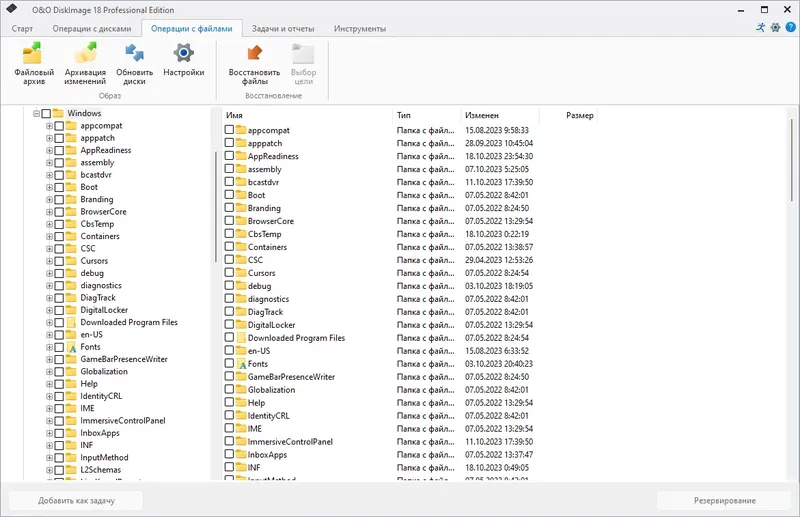Click the Cursors folder icon in the tree
The width and height of the screenshot is (800, 517).
click(71, 261)
